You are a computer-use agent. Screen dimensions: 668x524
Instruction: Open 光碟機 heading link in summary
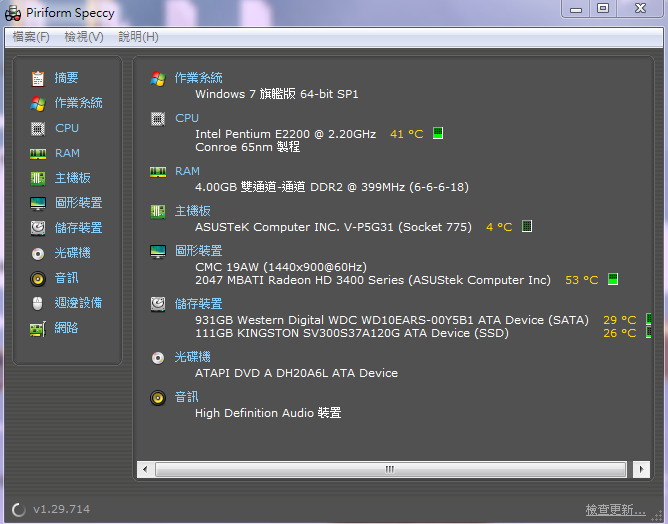(193, 357)
